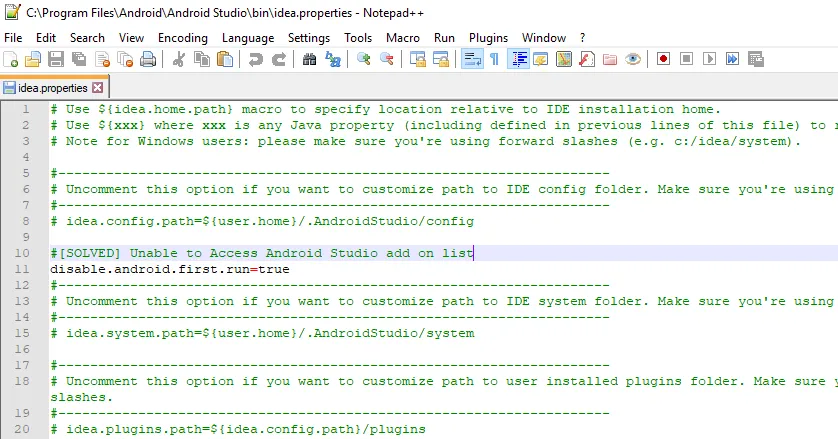The width and height of the screenshot is (838, 439).
Task: Click the "idea.system.path" comment on line 15
Action: 262,333
